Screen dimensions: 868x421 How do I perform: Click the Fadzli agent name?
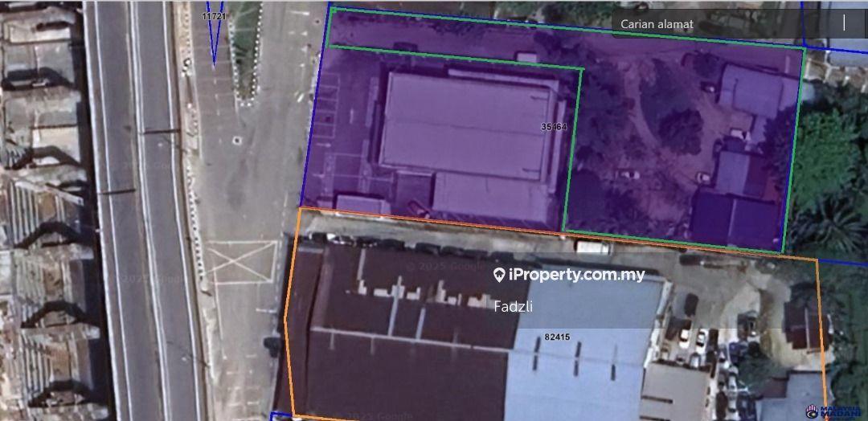(x=513, y=306)
